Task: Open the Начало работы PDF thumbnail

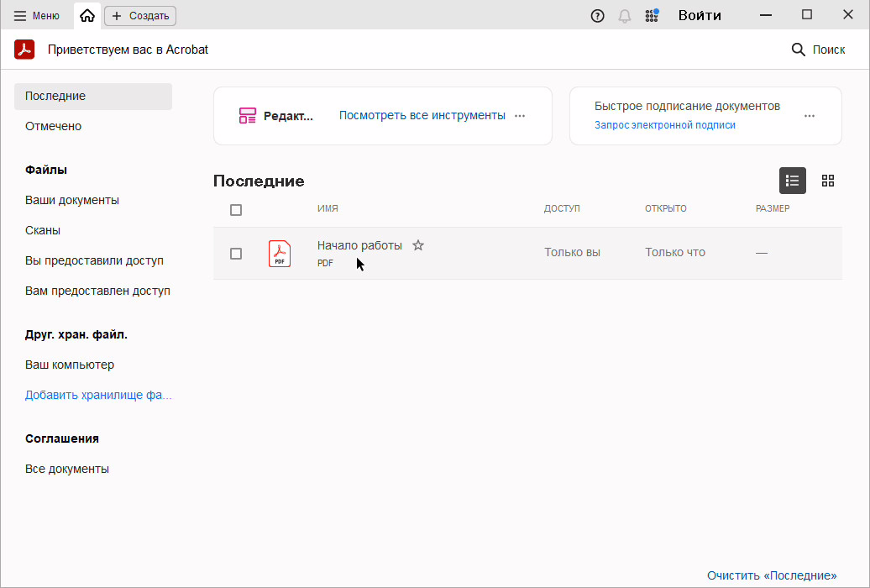Action: point(280,253)
